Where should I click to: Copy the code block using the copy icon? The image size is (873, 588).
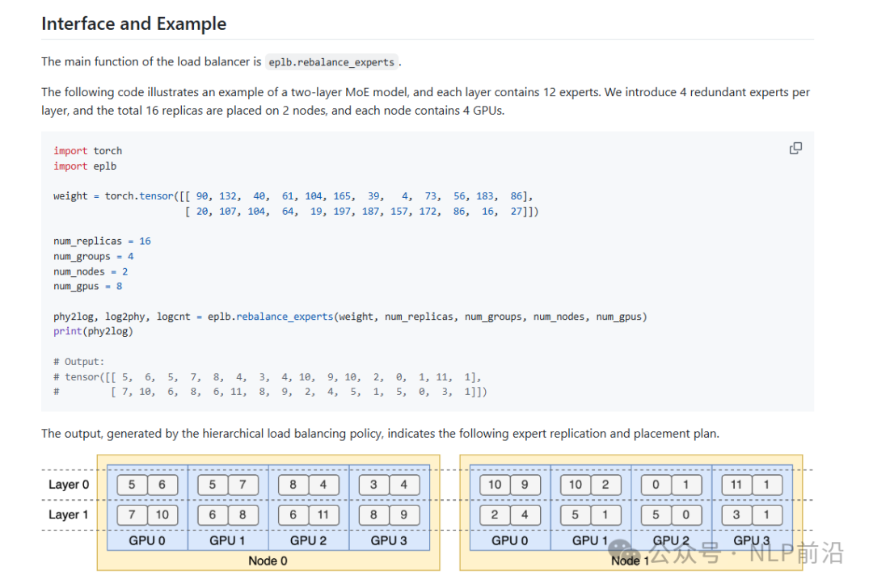(795, 148)
